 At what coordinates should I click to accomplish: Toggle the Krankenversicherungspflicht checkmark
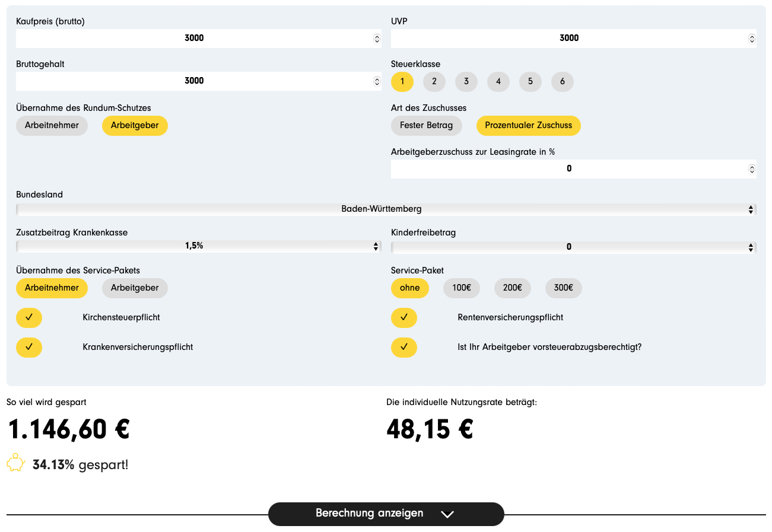coord(29,348)
